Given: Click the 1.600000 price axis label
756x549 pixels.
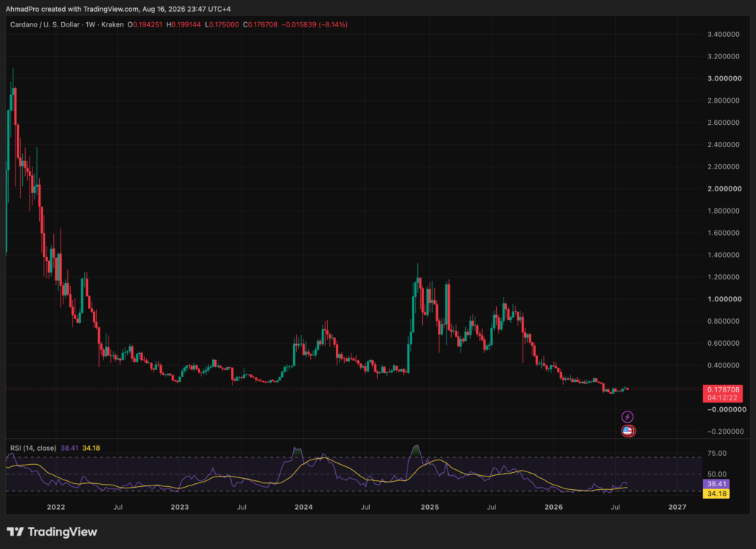Looking at the screenshot, I should [x=724, y=233].
